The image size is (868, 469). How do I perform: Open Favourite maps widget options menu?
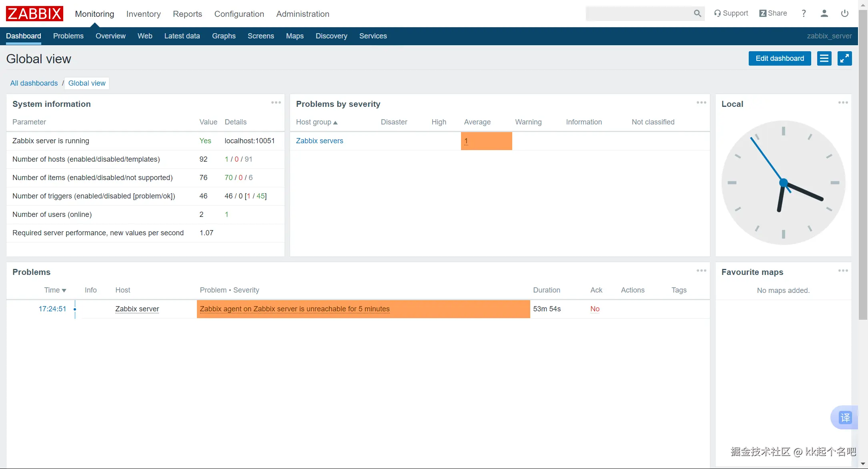(843, 271)
